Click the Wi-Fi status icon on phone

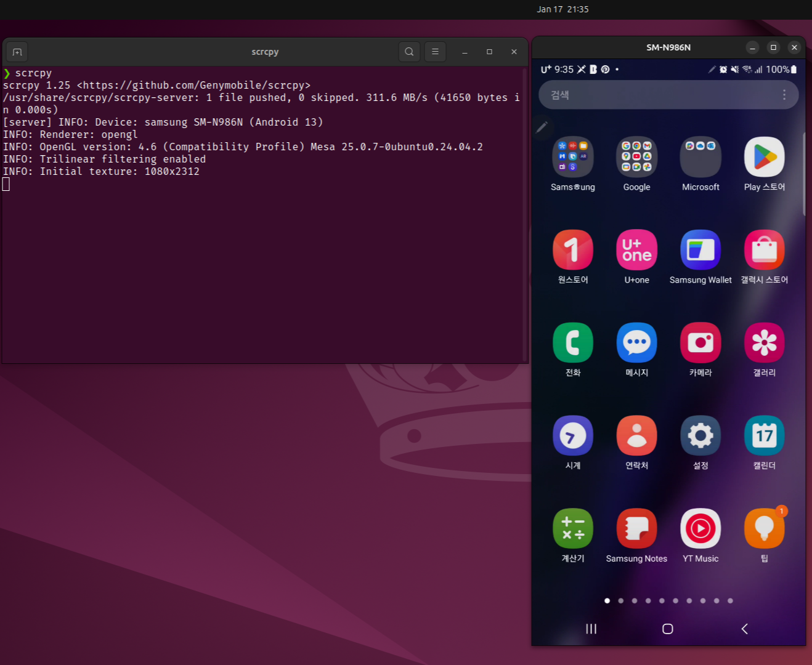click(x=747, y=70)
